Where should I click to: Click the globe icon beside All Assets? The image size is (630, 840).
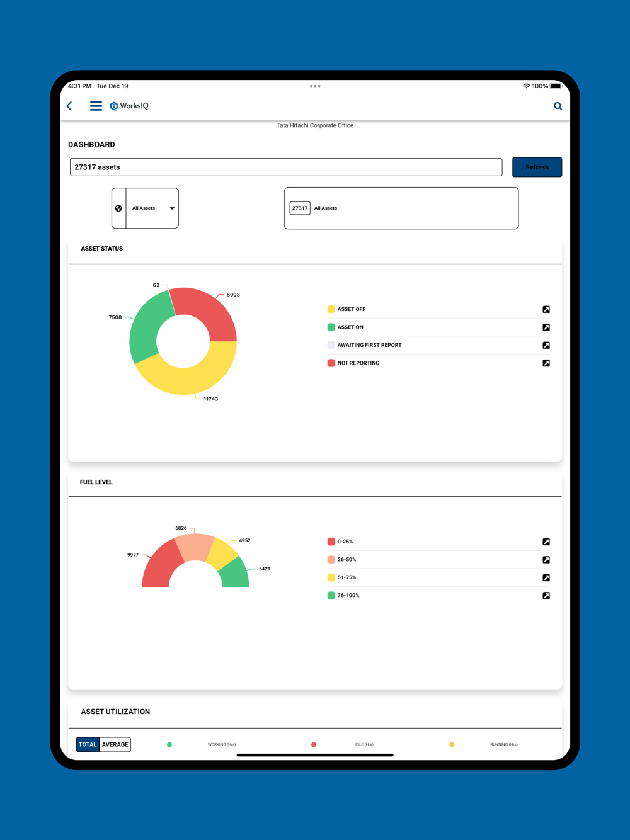coord(118,208)
